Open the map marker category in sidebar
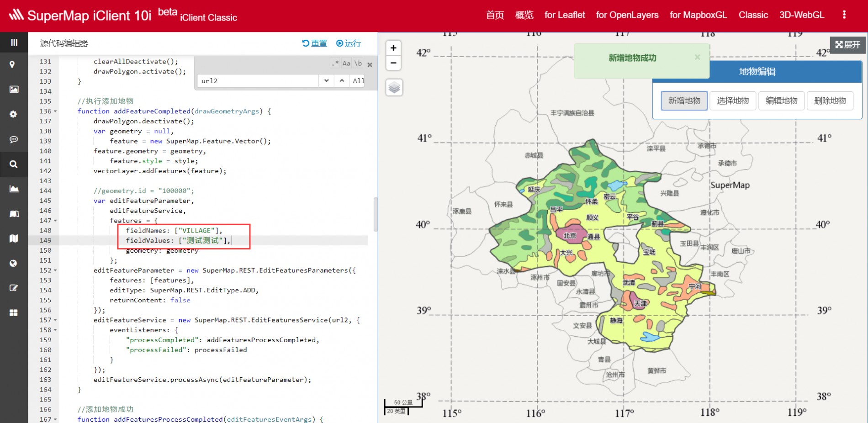This screenshot has width=868, height=423. (x=12, y=64)
